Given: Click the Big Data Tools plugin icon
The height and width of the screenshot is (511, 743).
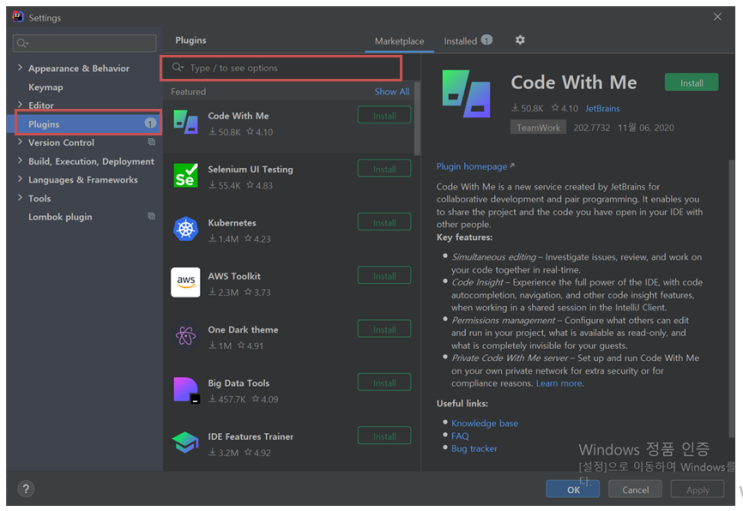Looking at the screenshot, I should click(186, 390).
